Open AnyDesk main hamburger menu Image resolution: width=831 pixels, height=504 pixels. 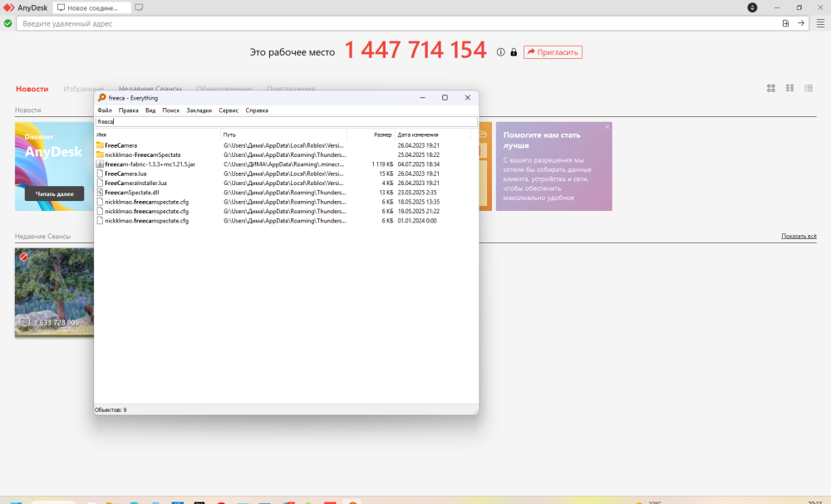point(820,23)
